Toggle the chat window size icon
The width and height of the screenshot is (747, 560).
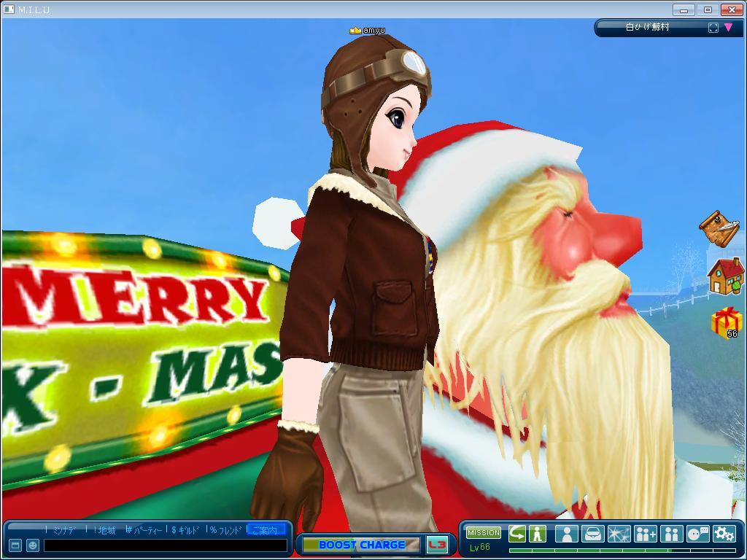pos(15,545)
